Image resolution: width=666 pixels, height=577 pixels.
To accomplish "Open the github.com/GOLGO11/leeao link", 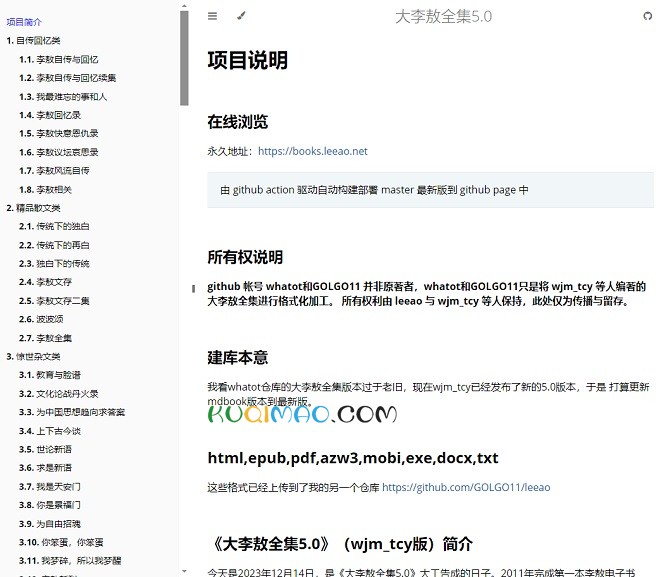I will click(x=466, y=487).
